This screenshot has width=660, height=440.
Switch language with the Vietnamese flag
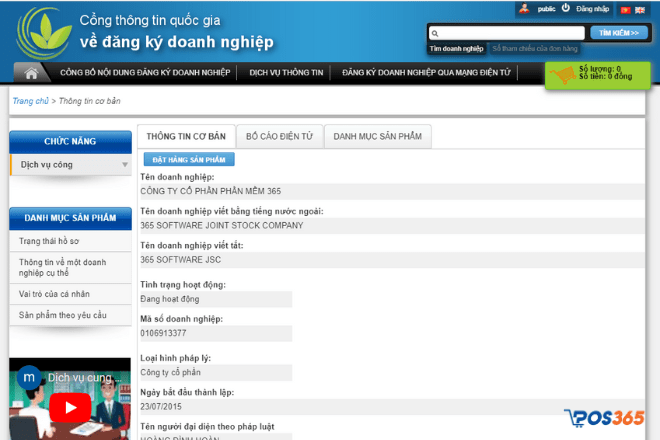pyautogui.click(x=625, y=10)
